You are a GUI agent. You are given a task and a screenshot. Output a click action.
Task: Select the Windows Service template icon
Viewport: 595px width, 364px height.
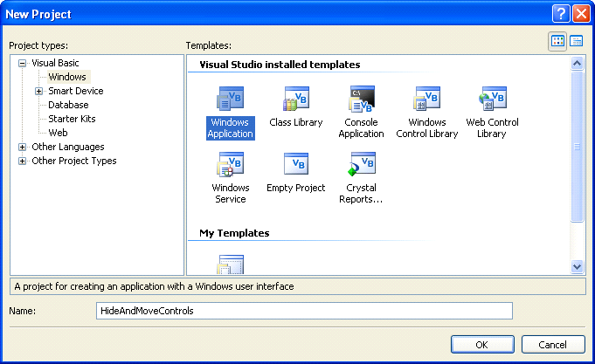pos(230,164)
